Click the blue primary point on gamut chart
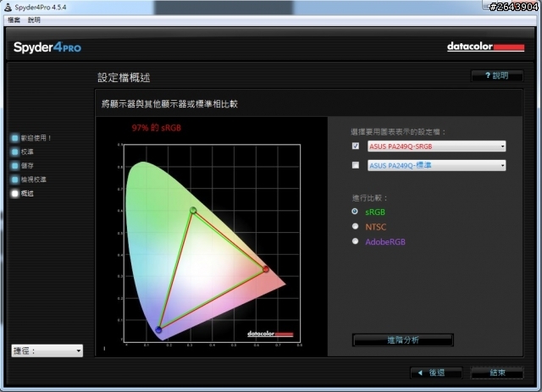This screenshot has width=542, height=392. 158,330
